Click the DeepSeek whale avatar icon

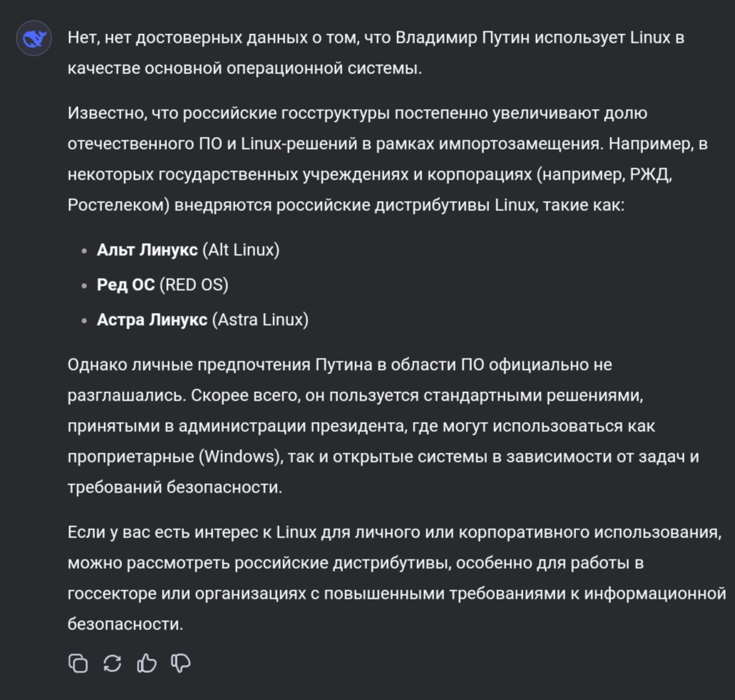coord(34,38)
